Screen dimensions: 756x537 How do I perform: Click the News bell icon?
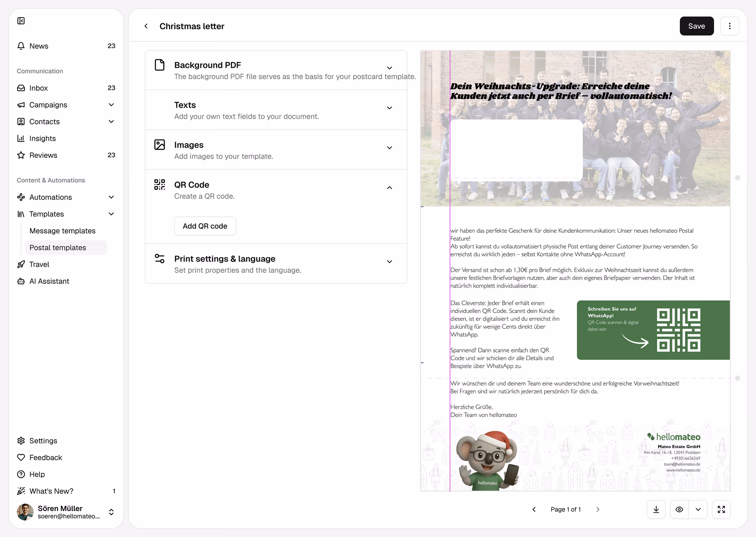[21, 46]
